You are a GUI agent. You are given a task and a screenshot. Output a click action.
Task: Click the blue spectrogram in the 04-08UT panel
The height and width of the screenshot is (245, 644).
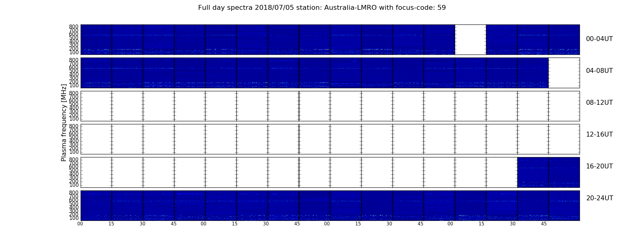click(x=314, y=73)
